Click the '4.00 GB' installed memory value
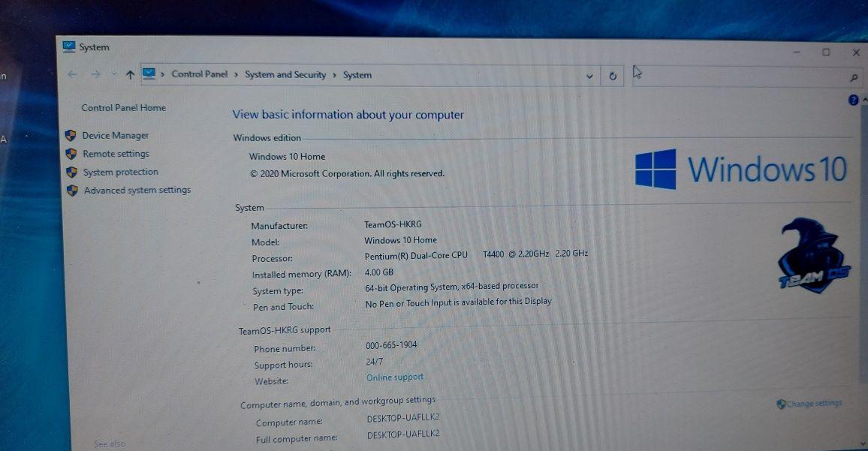868x451 pixels. (378, 272)
